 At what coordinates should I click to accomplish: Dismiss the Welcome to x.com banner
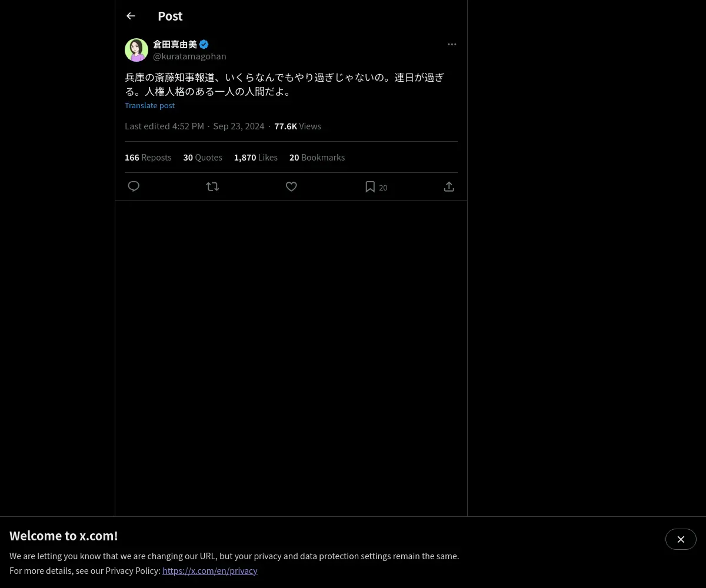[681, 539]
